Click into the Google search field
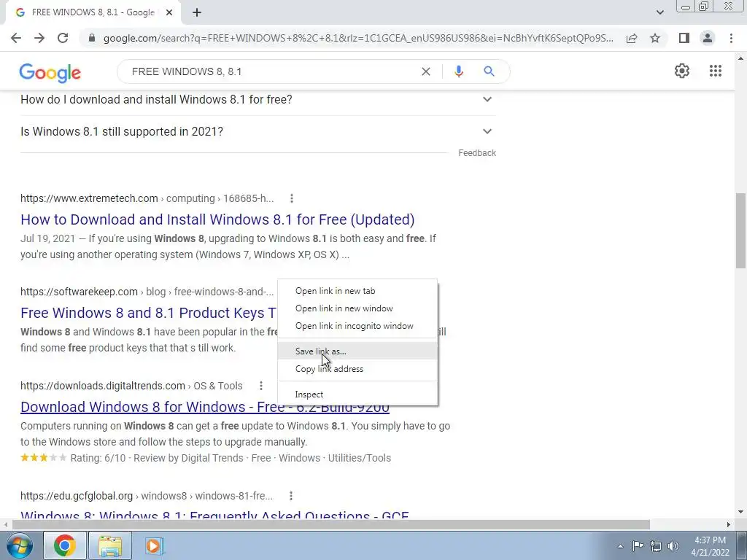 tap(271, 71)
